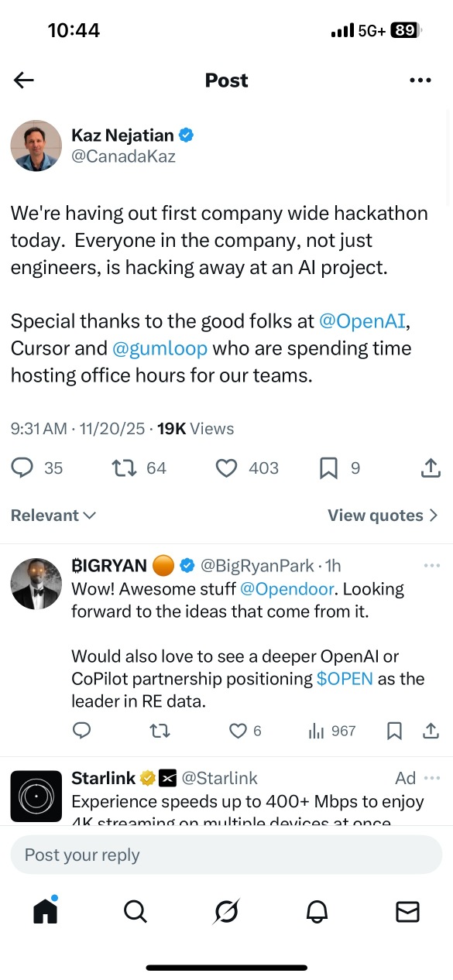Like Kaz Nejatian's post via the heart icon

226,468
